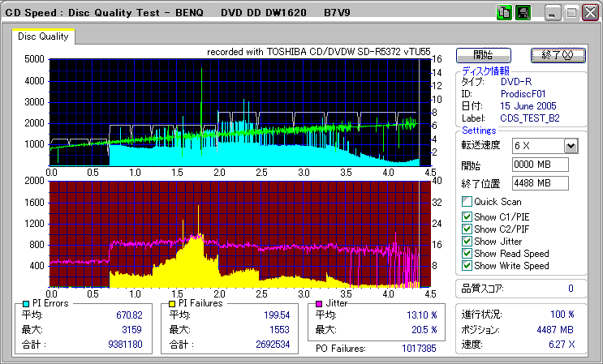The height and width of the screenshot is (364, 603).
Task: Disable Show Read Speed checkbox
Action: [x=467, y=253]
